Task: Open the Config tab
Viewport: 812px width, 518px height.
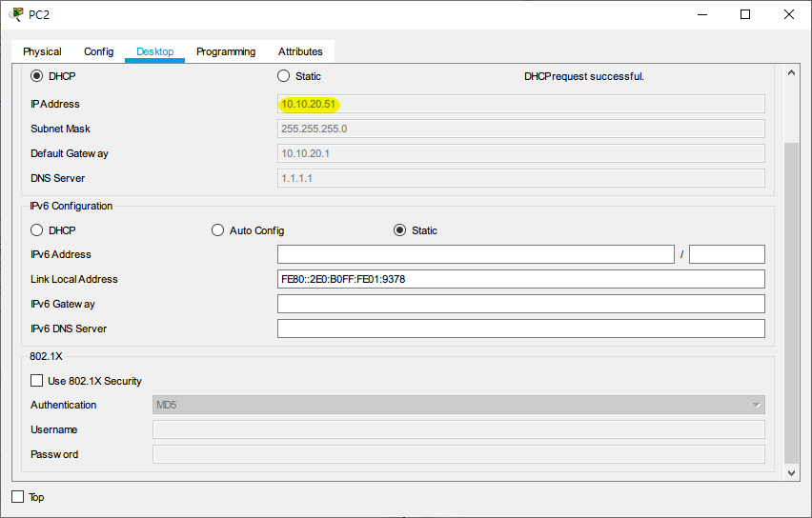Action: coord(98,51)
